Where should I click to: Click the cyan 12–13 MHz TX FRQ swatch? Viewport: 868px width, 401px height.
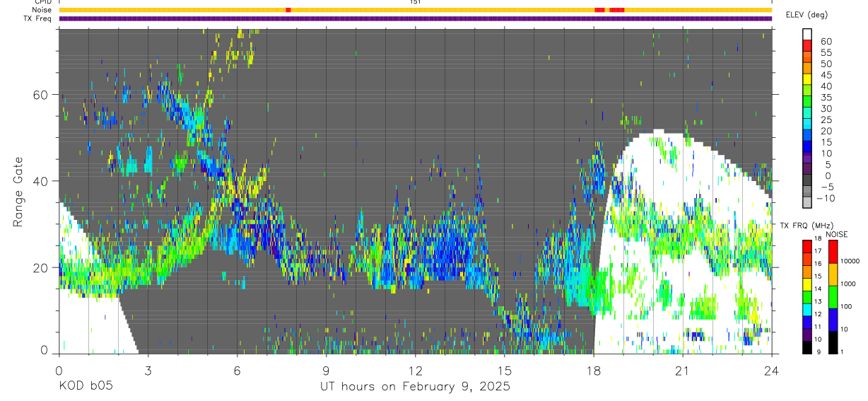coord(807,309)
